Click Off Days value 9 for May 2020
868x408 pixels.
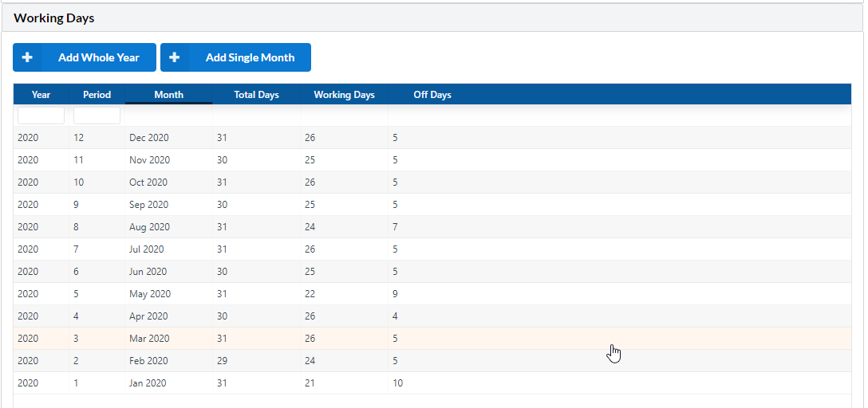click(x=395, y=293)
